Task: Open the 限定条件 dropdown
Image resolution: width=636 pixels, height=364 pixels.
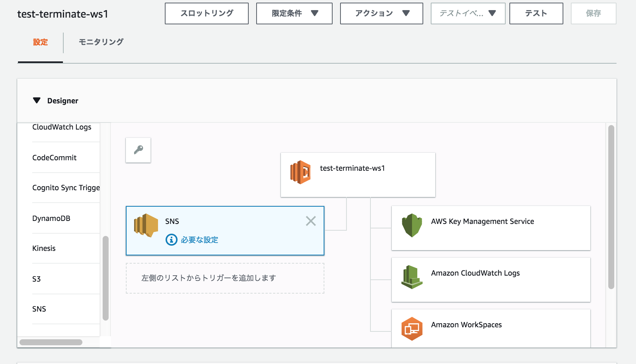Action: 294,13
